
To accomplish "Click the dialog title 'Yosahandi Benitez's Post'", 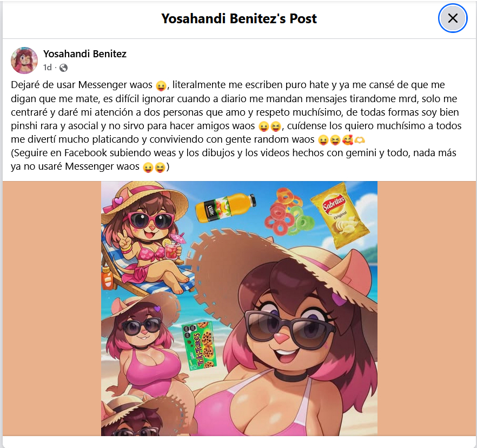I will pos(239,18).
